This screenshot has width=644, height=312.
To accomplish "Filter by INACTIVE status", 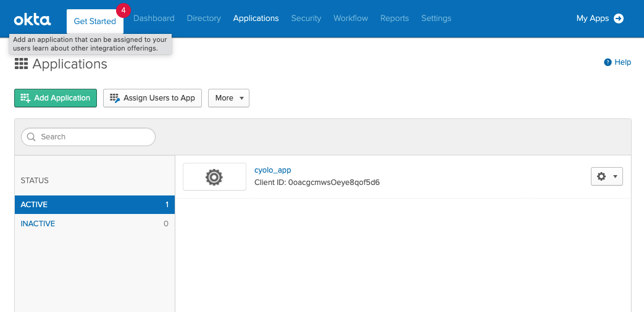I will [95, 224].
